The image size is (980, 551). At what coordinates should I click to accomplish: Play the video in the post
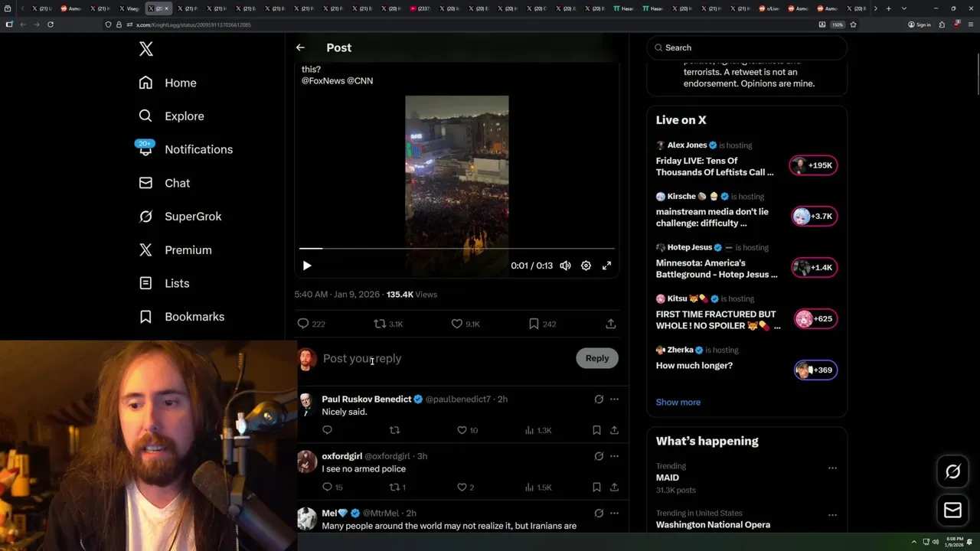point(307,266)
